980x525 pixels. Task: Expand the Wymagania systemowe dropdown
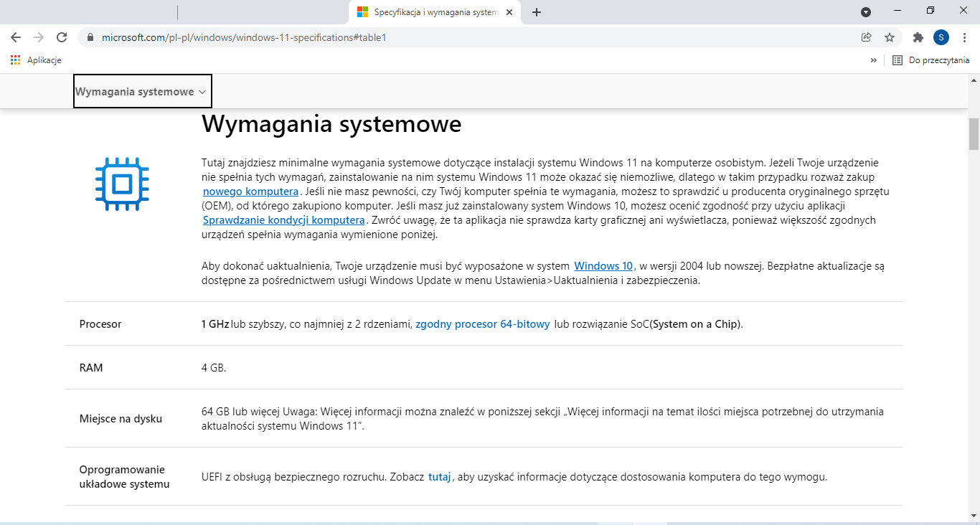143,92
